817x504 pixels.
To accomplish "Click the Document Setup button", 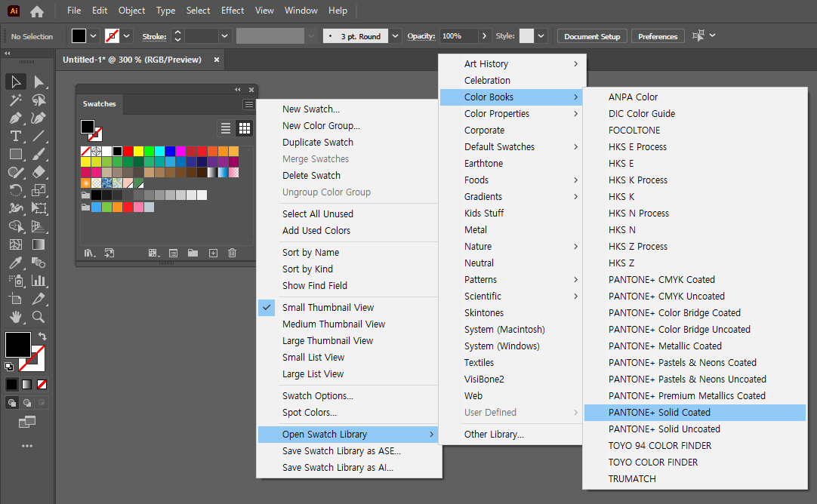I will (592, 36).
